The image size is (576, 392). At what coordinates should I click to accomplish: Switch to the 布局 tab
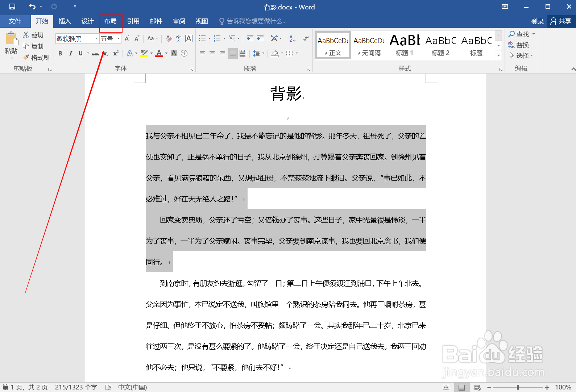[111, 21]
